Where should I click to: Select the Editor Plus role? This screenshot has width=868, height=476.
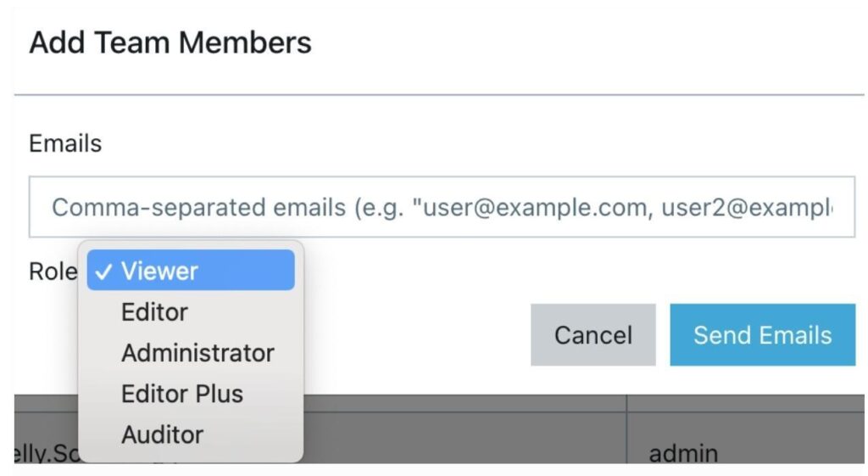[x=181, y=394]
